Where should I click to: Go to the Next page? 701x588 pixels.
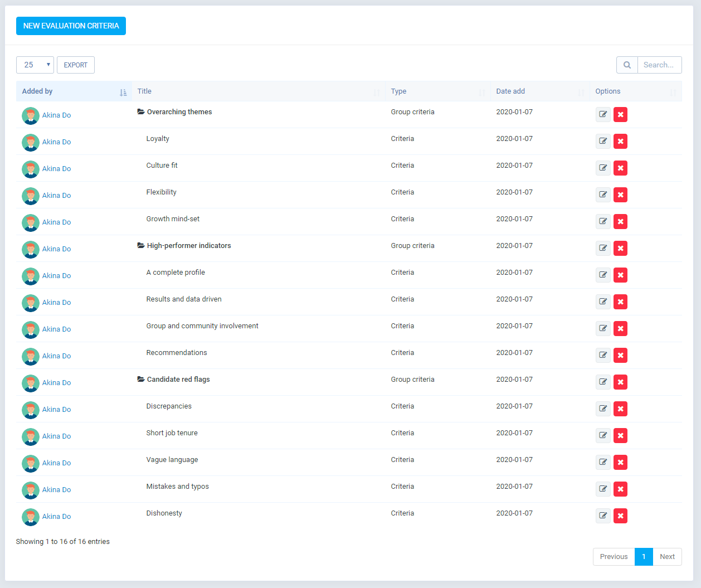(x=667, y=557)
